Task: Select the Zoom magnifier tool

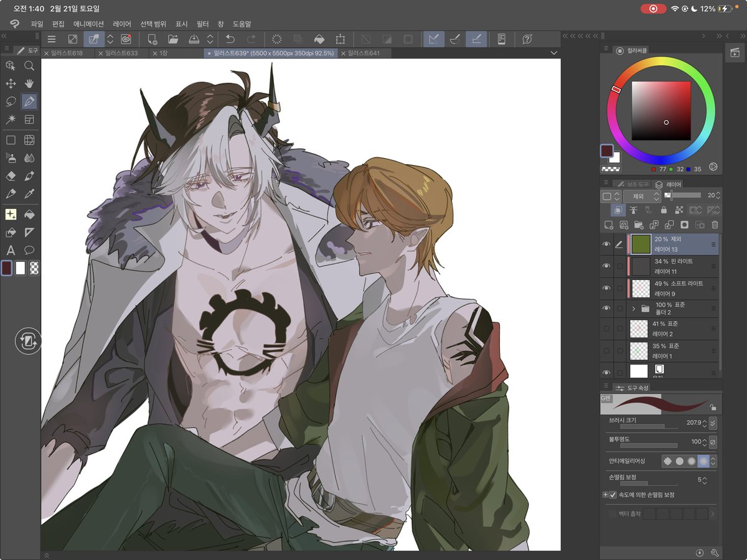Action: tap(29, 65)
